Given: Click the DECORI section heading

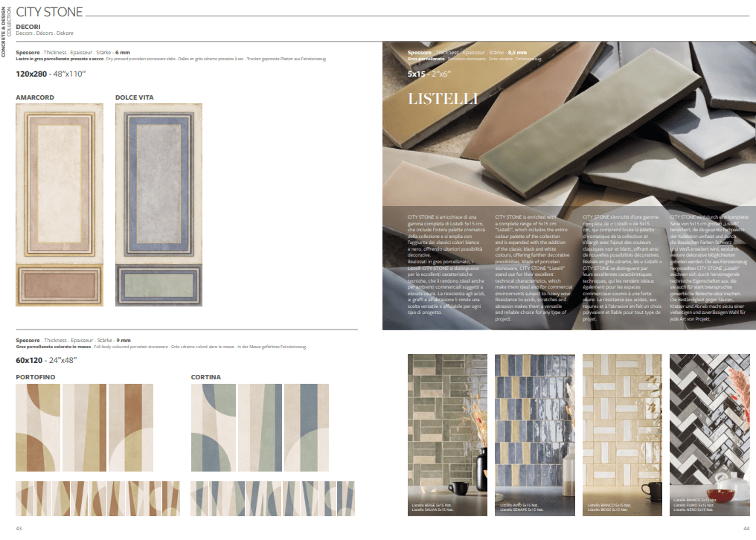Looking at the screenshot, I should (28, 27).
